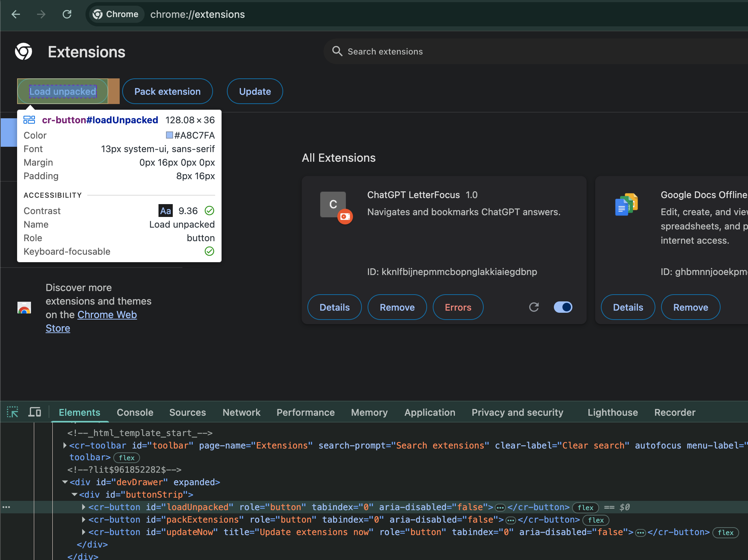Expand the updateNow cr-button node

coord(84,532)
